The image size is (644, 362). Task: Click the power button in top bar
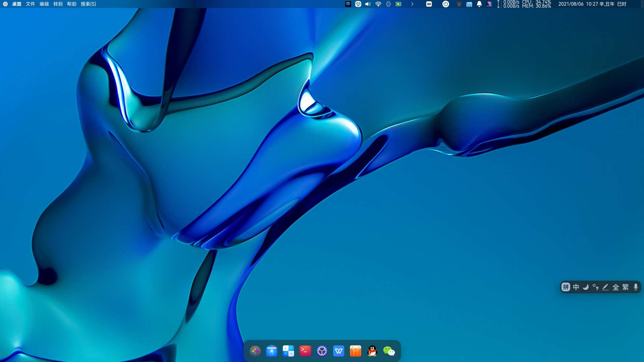point(445,4)
